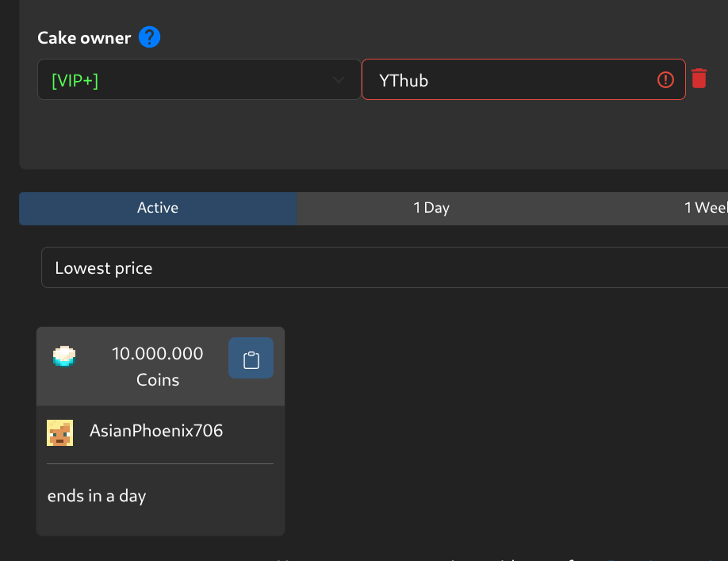Copy auction using the clipboard button

coord(251,359)
